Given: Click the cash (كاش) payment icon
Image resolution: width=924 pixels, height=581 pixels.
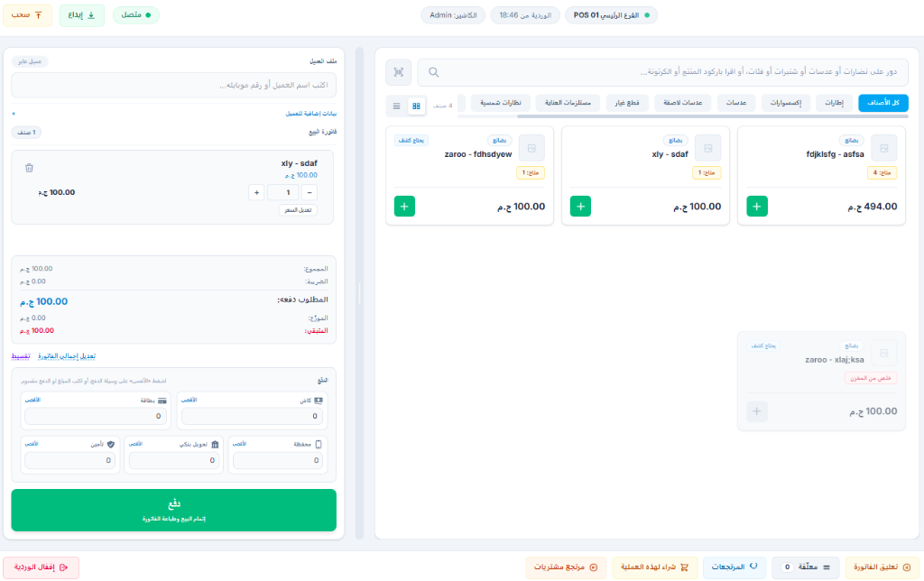Looking at the screenshot, I should tap(319, 400).
